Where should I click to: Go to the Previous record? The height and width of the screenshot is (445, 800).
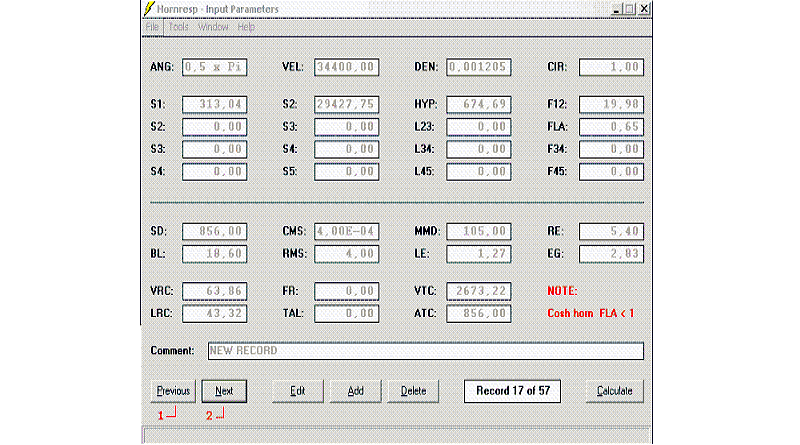[x=173, y=391]
